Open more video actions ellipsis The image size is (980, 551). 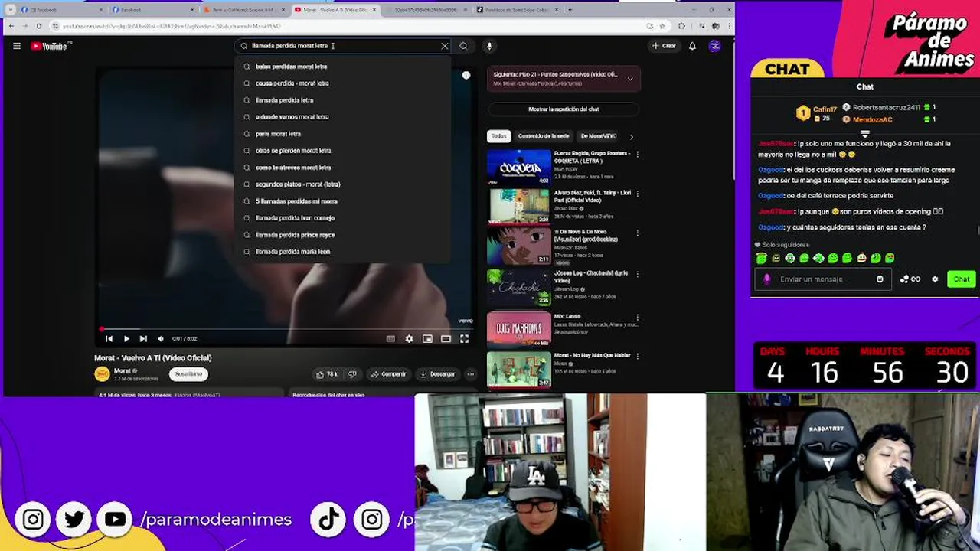tap(470, 374)
